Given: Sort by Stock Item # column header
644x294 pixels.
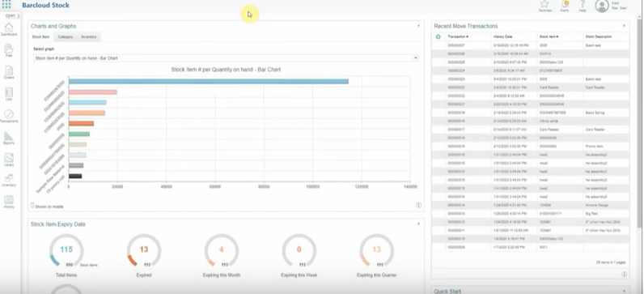Looking at the screenshot, I should tap(549, 36).
